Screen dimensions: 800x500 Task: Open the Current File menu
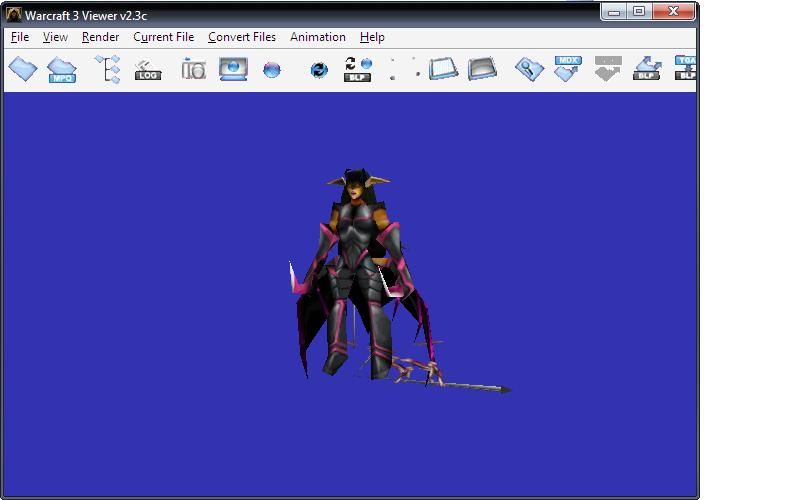(x=164, y=37)
